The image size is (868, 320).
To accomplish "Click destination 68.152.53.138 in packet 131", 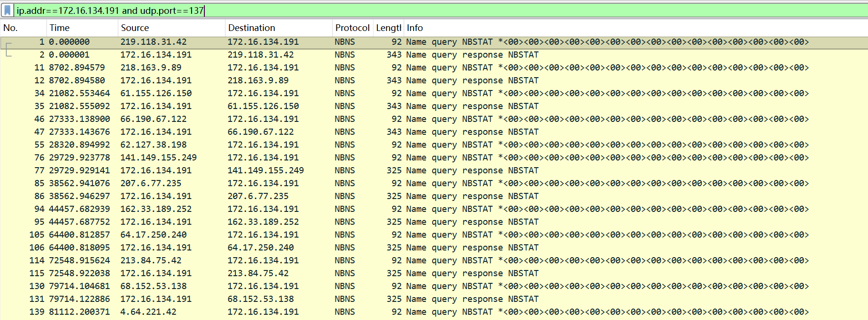I will click(261, 299).
